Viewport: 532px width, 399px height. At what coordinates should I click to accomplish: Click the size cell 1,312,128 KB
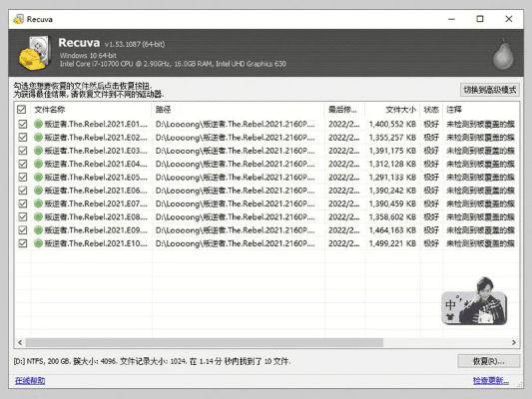[392, 164]
